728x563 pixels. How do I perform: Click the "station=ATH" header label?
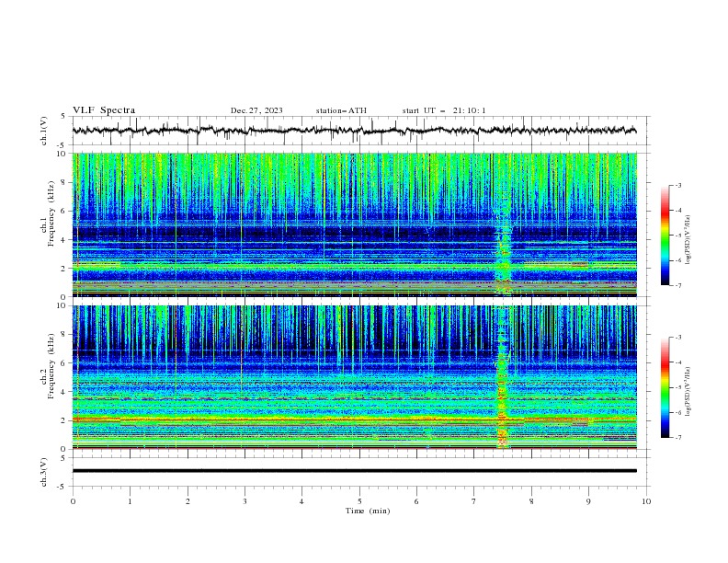point(341,110)
